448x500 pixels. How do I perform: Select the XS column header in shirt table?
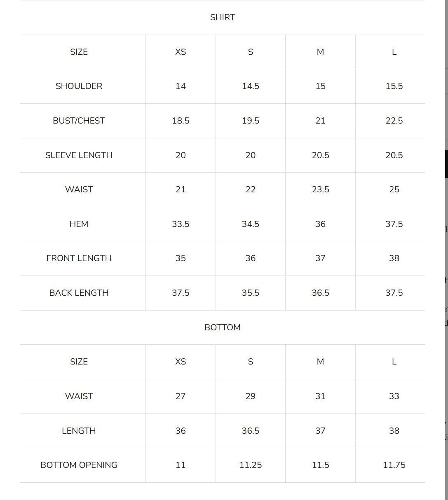coord(181,52)
